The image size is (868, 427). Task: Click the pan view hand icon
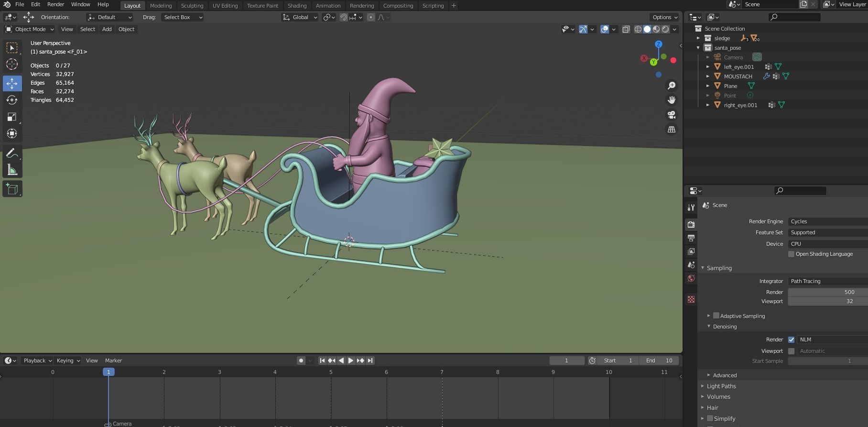point(672,100)
